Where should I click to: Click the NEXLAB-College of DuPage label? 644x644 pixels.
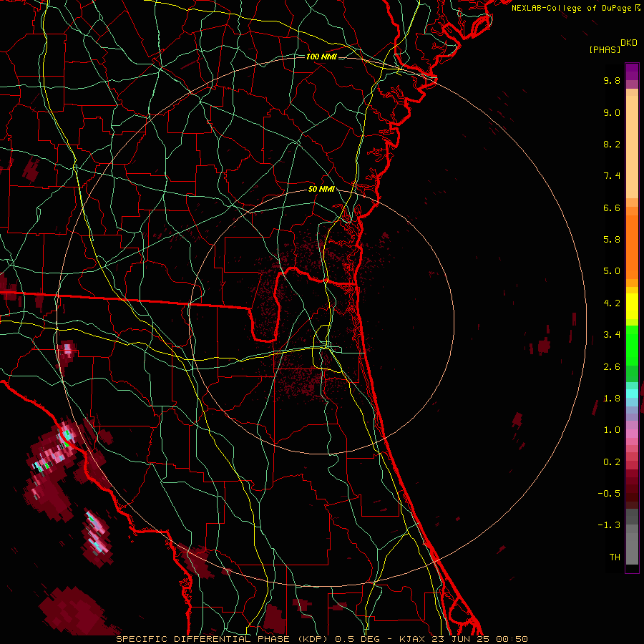pos(572,8)
